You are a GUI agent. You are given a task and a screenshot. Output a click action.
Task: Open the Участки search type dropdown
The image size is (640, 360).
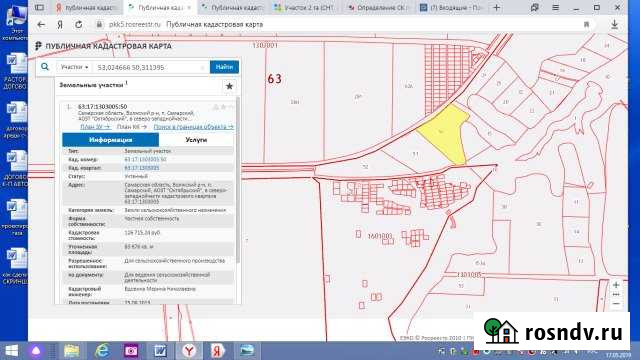[74, 67]
